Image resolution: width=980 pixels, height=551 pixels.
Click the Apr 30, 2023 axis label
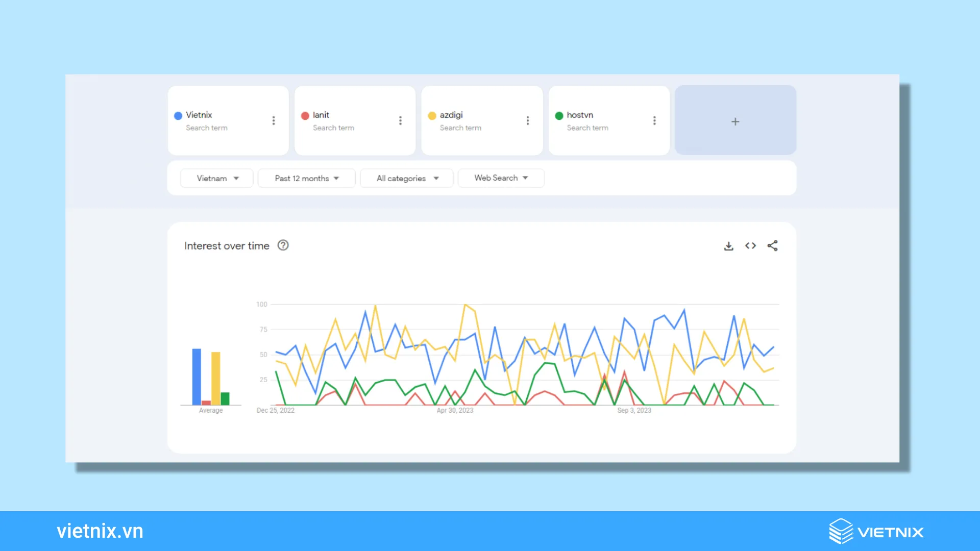coord(455,410)
